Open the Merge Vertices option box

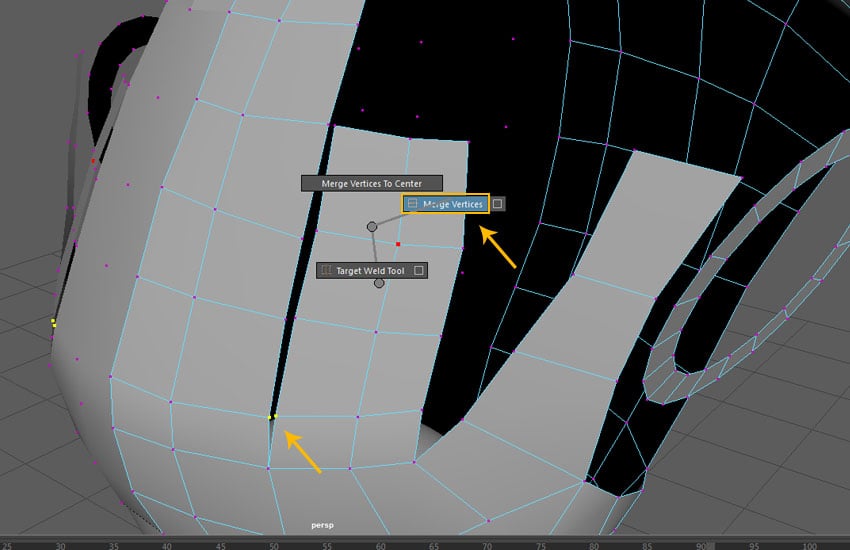pyautogui.click(x=498, y=204)
